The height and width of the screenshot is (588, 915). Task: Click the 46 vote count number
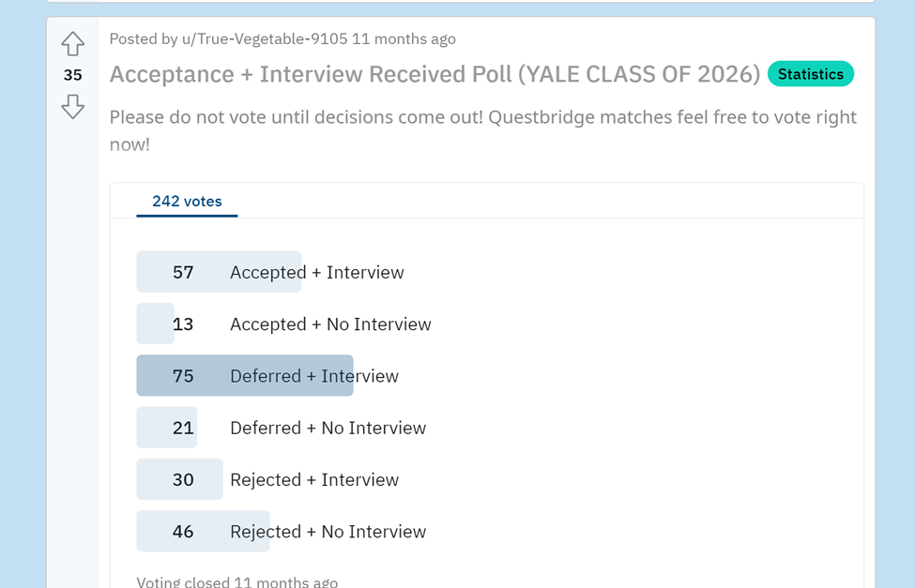point(183,532)
